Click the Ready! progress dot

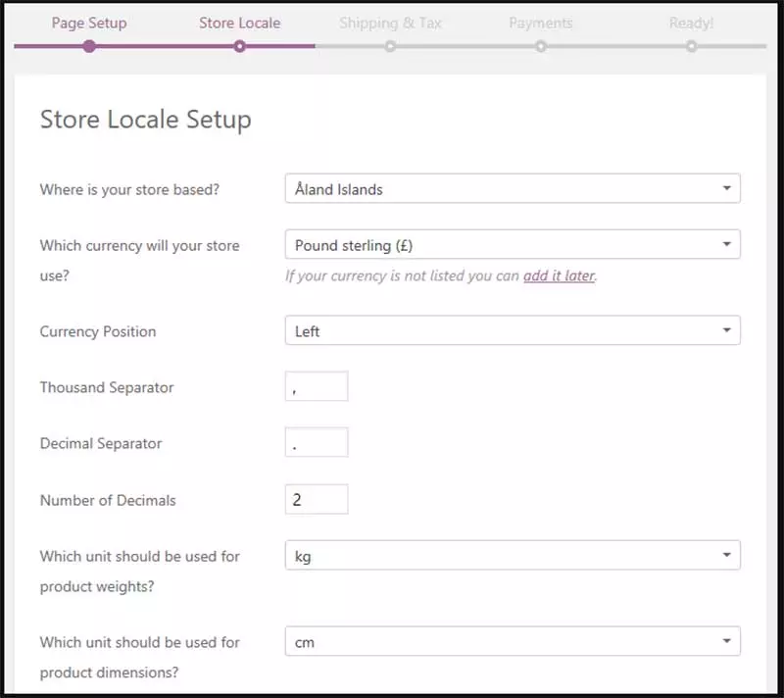tap(692, 46)
